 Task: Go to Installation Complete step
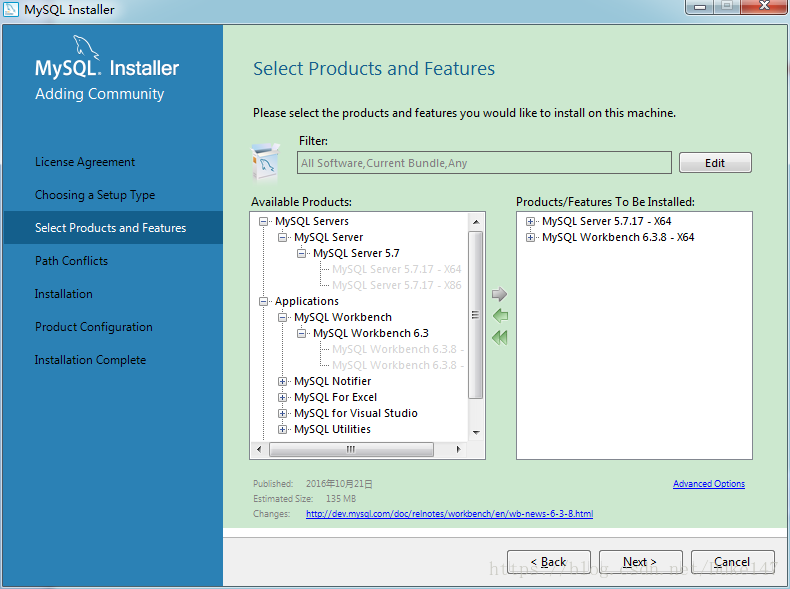90,360
